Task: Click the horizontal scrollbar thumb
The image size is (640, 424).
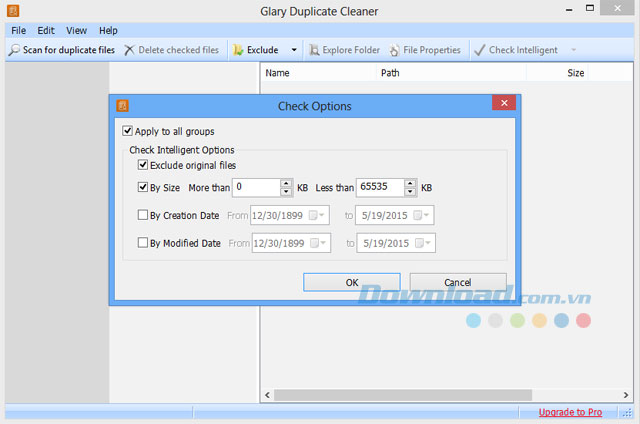Action: coord(403,395)
